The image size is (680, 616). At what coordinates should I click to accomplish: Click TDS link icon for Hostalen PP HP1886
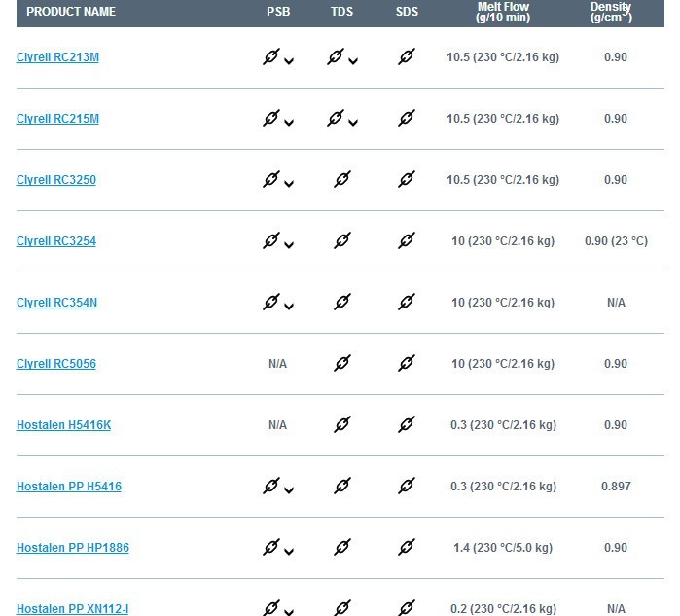341,548
